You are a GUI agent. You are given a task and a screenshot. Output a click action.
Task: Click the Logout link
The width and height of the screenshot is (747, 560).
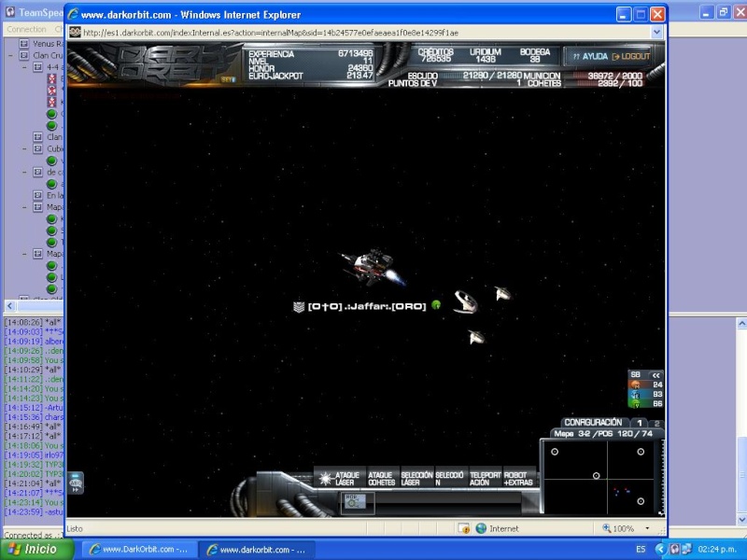[x=631, y=56]
